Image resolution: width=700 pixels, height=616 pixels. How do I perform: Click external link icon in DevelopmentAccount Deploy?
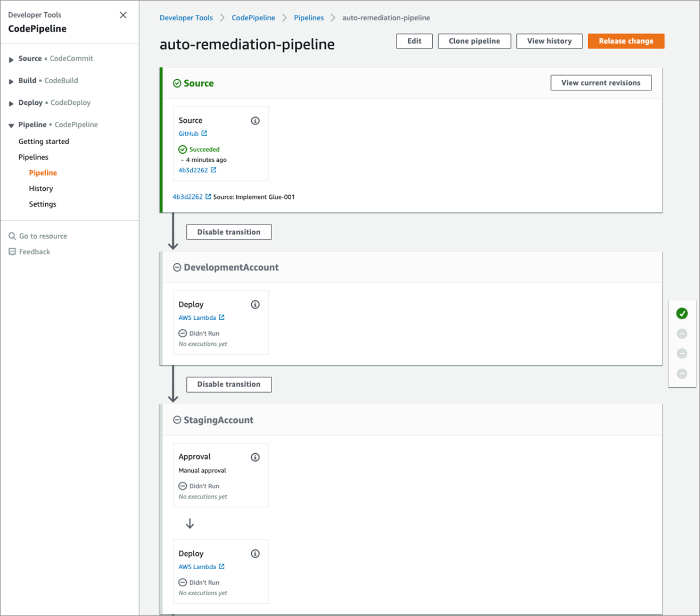click(x=222, y=318)
